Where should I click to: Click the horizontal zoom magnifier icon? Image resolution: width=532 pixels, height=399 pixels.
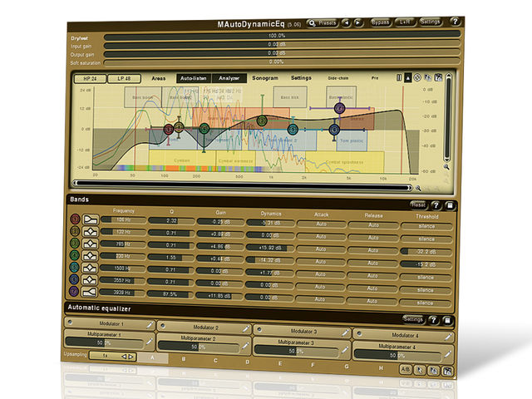pyautogui.click(x=418, y=188)
